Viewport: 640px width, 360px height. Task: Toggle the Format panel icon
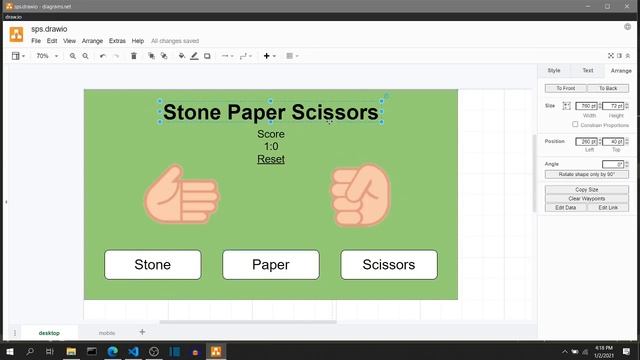(619, 56)
